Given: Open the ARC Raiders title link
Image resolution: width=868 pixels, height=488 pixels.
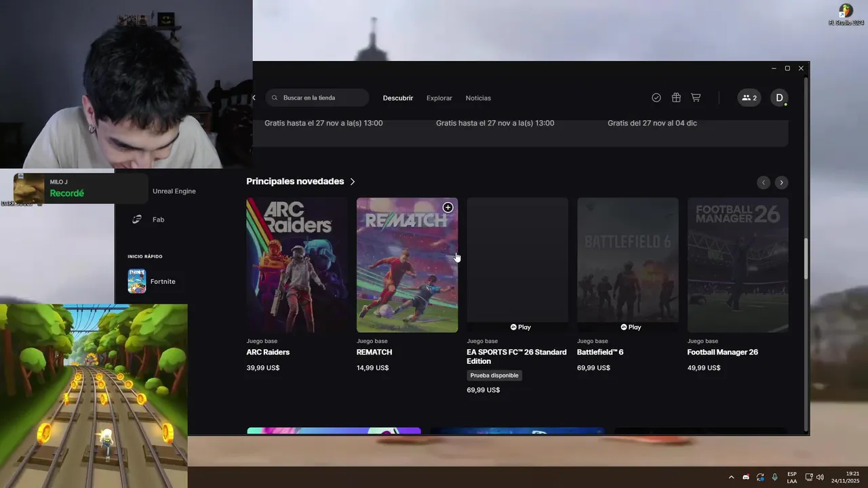Looking at the screenshot, I should tap(268, 352).
